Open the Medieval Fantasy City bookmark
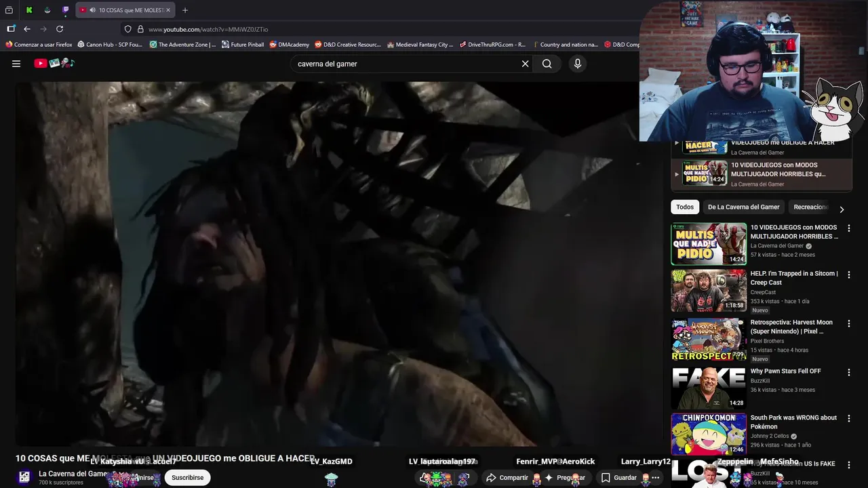The image size is (868, 488). coord(420,45)
